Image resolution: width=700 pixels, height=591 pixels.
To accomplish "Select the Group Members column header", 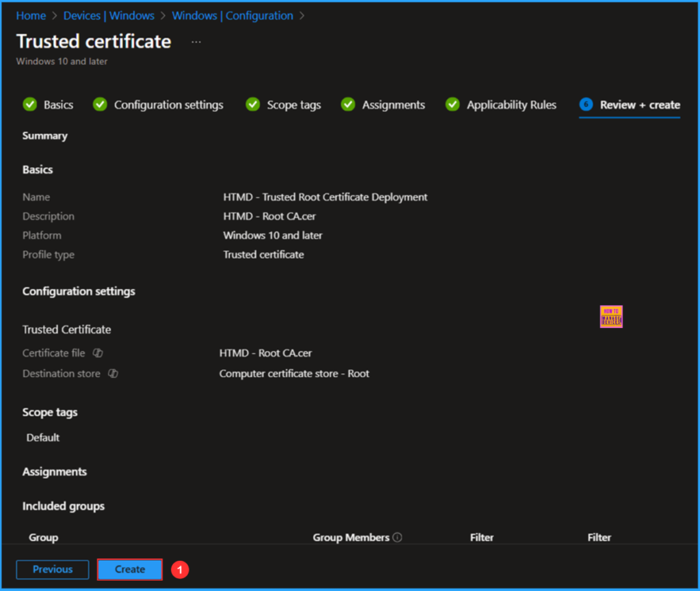I will [x=351, y=538].
